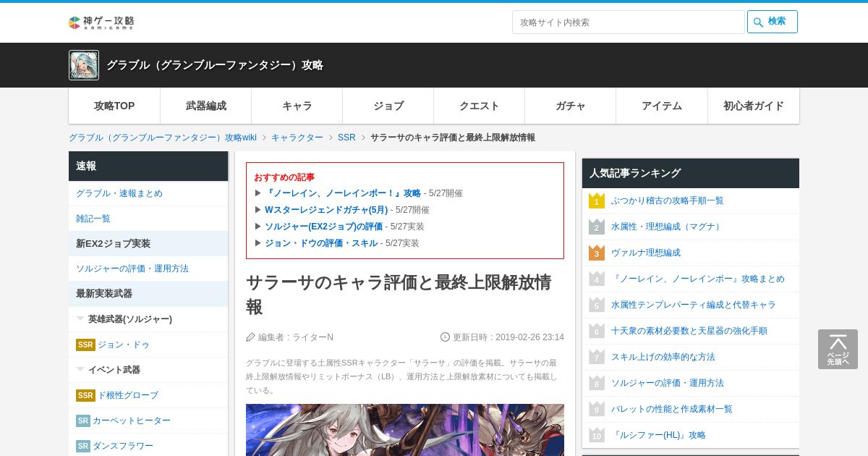868x456 pixels.
Task: Open the 初心者ガイド navigation tab
Action: tap(754, 106)
